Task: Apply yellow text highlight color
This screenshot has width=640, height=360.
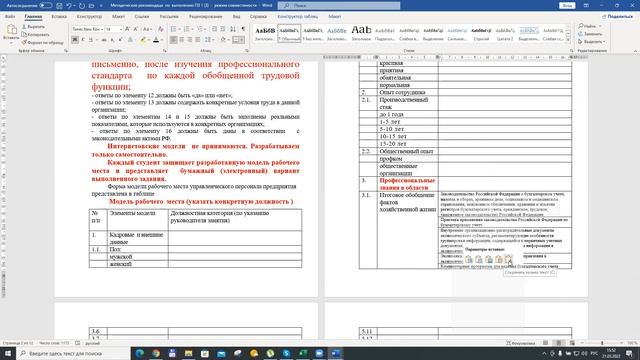Action: point(142,40)
